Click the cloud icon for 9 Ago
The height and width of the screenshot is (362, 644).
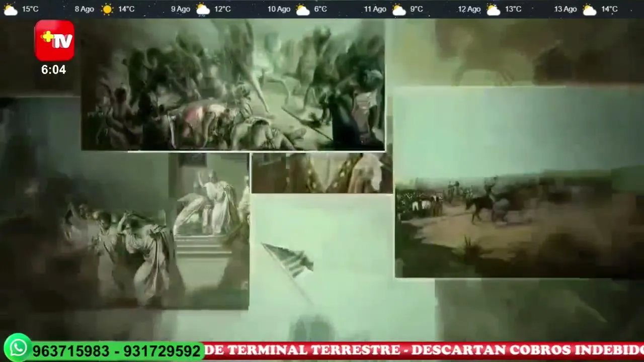[203, 9]
